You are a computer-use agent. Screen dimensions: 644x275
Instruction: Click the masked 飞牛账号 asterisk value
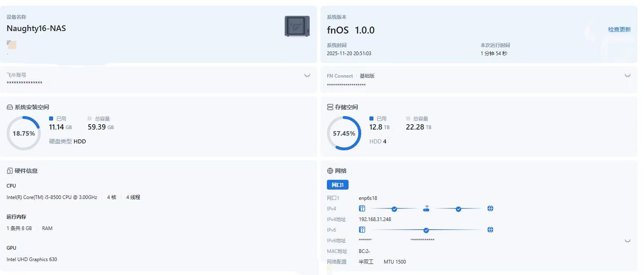(x=25, y=83)
